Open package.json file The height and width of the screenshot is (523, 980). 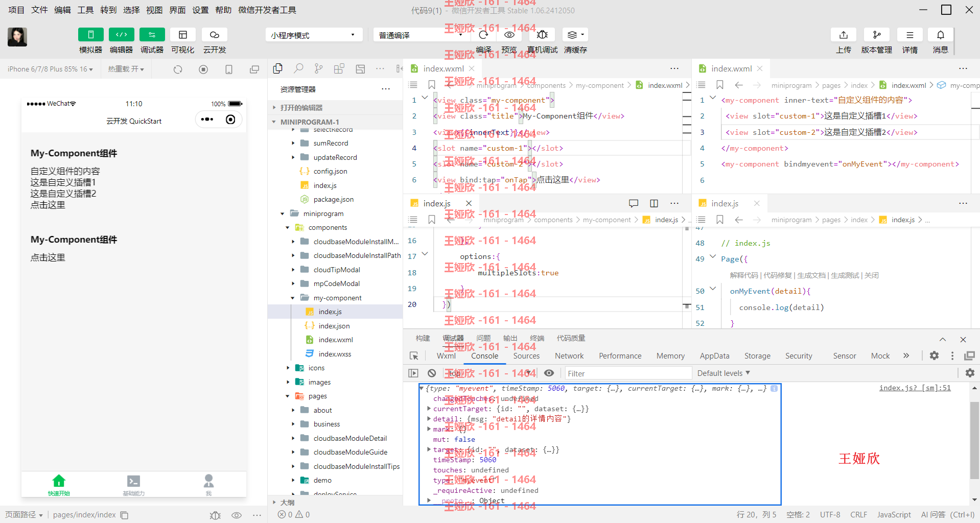[335, 199]
